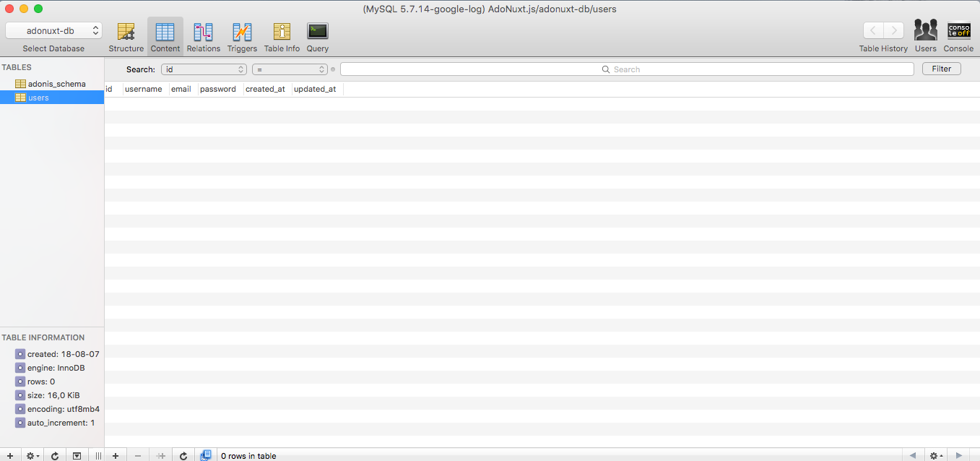The image size is (980, 461).
Task: Click the Filter button
Action: [x=941, y=68]
